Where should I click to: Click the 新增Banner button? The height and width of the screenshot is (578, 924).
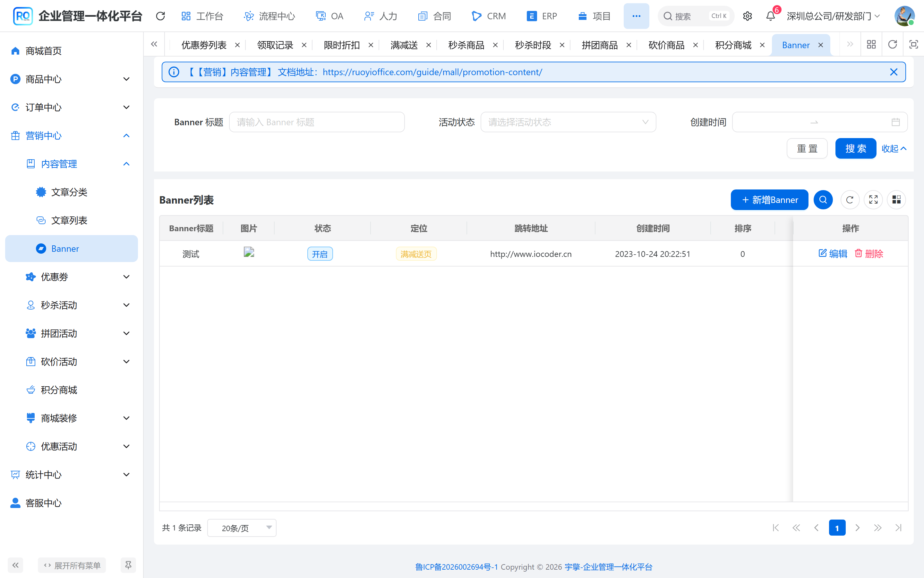click(x=769, y=199)
